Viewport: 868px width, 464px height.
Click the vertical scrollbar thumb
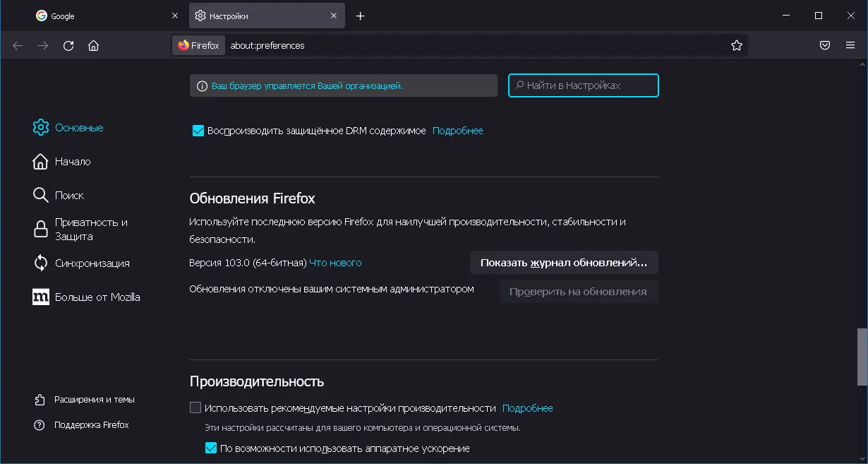coord(862,357)
